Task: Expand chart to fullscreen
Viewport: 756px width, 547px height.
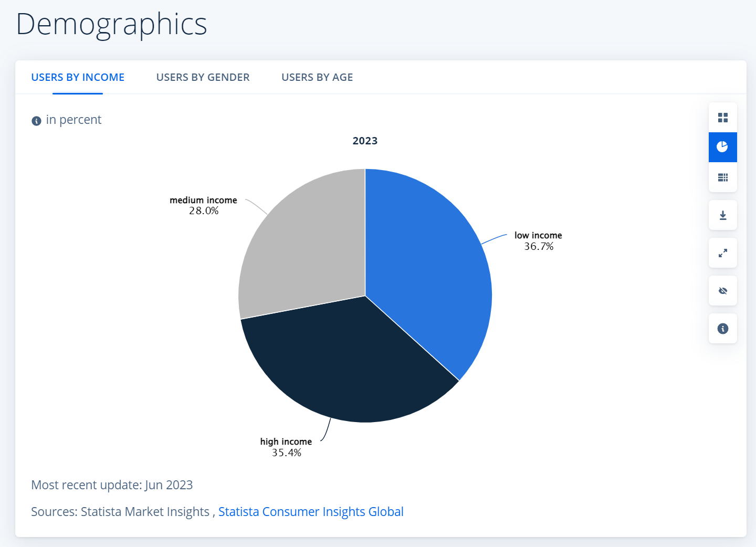Action: pyautogui.click(x=723, y=253)
